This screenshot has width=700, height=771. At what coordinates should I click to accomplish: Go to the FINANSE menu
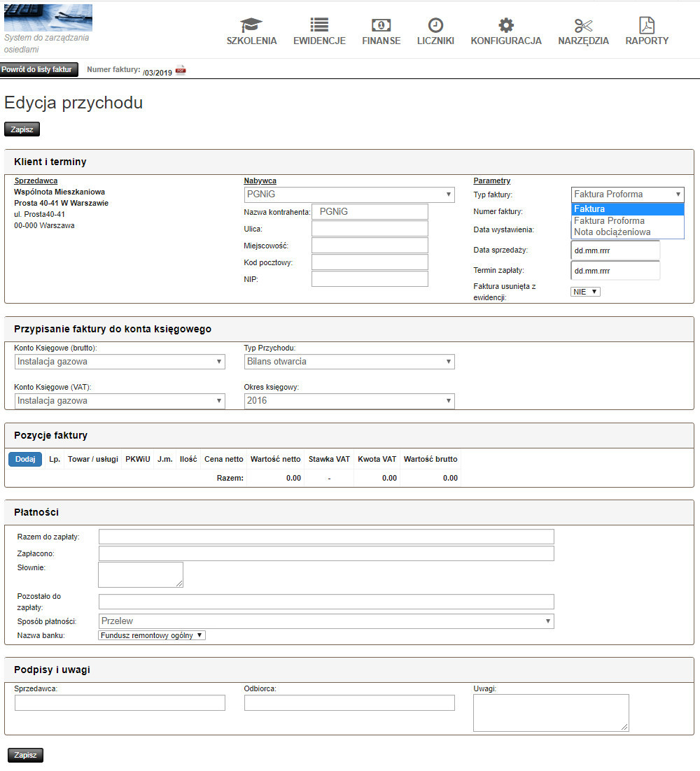pos(381,41)
